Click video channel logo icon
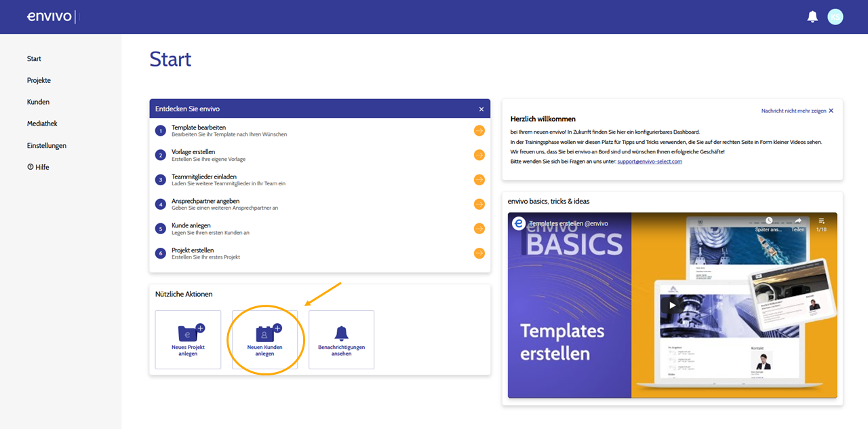This screenshot has height=429, width=868. [x=519, y=223]
